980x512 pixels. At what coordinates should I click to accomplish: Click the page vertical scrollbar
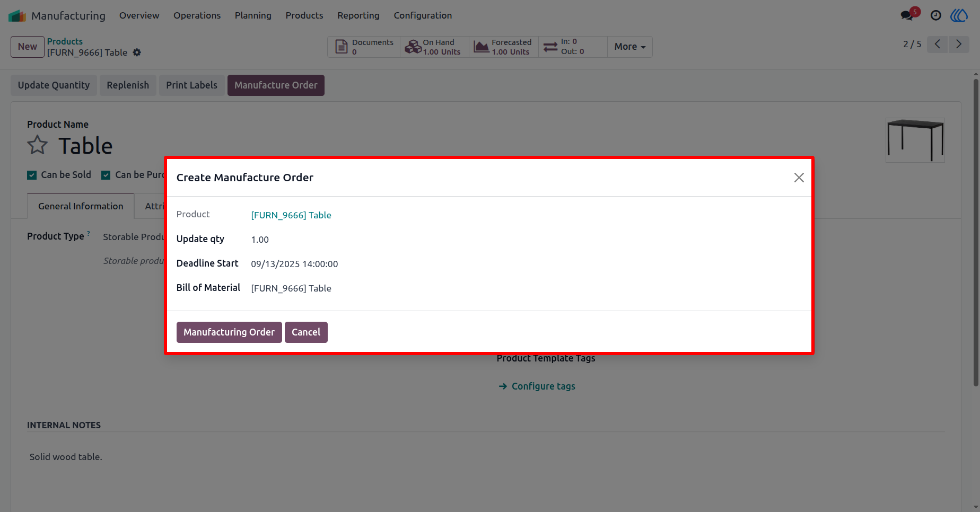click(x=976, y=233)
